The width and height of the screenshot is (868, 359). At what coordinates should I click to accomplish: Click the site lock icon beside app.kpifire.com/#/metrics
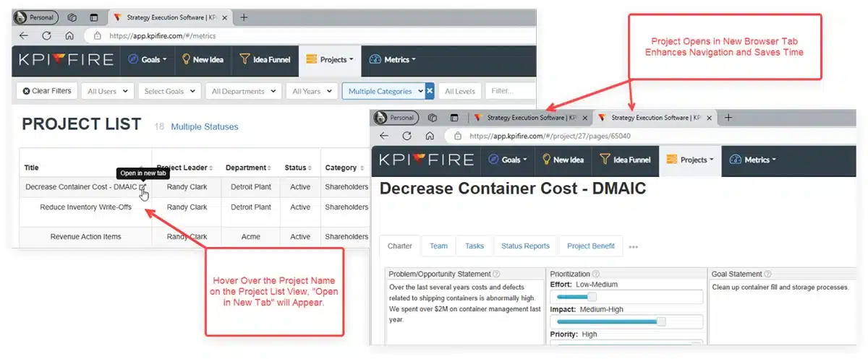click(98, 35)
